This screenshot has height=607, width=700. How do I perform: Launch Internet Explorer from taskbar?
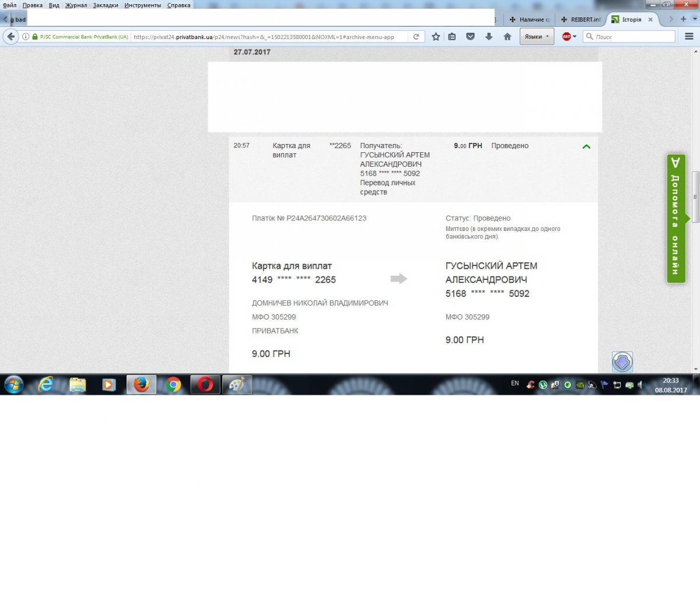click(x=45, y=385)
